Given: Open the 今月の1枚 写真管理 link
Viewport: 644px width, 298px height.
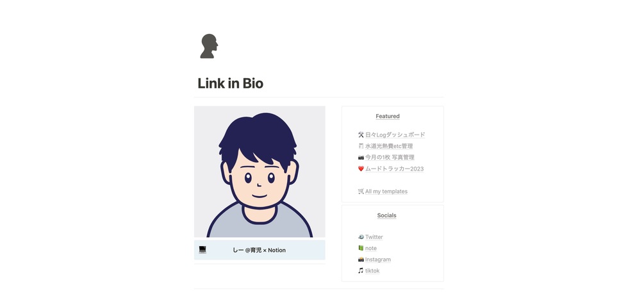Looking at the screenshot, I should click(390, 158).
